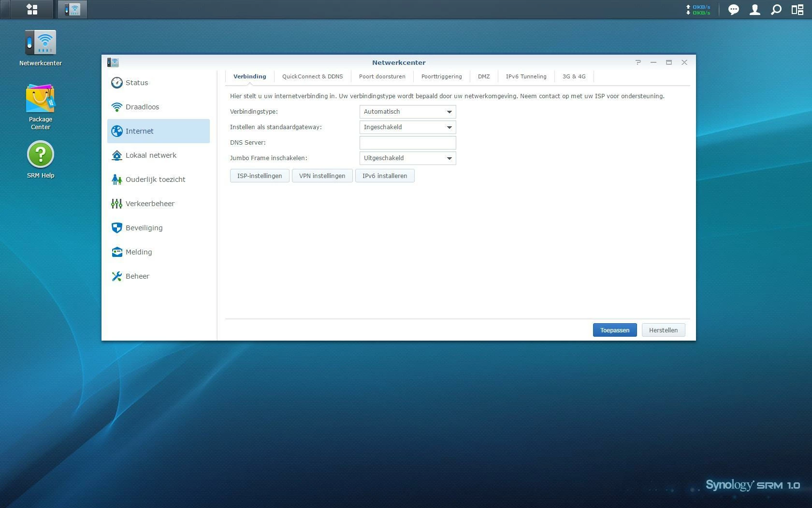
Task: Switch to the Verbinding tab
Action: tap(249, 76)
